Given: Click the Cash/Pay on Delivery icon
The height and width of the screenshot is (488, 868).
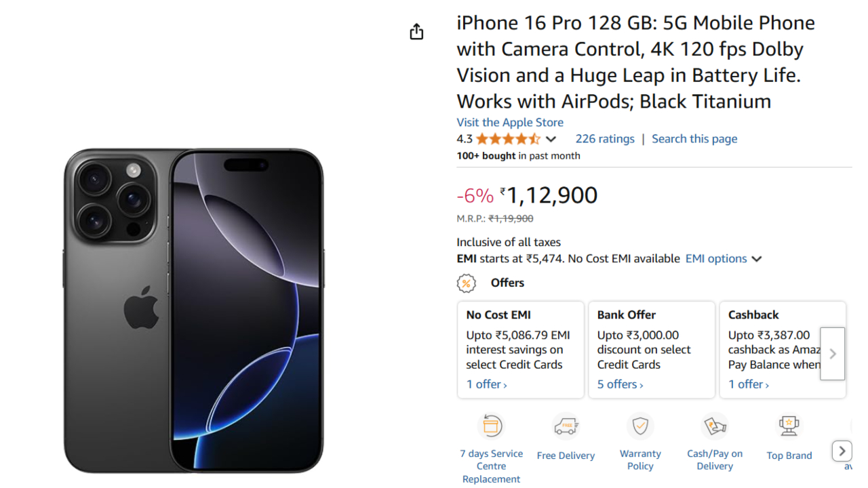Looking at the screenshot, I should (x=715, y=426).
